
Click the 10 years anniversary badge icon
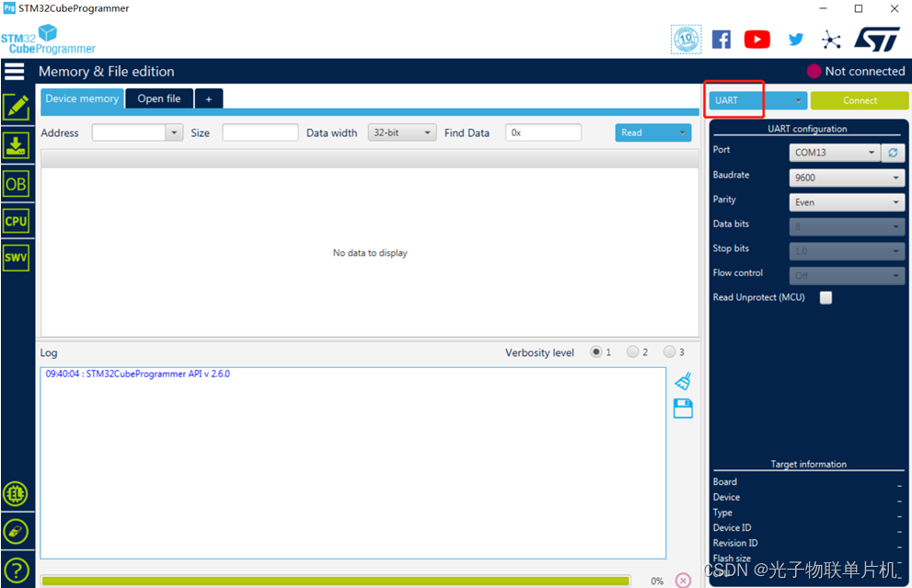[687, 40]
